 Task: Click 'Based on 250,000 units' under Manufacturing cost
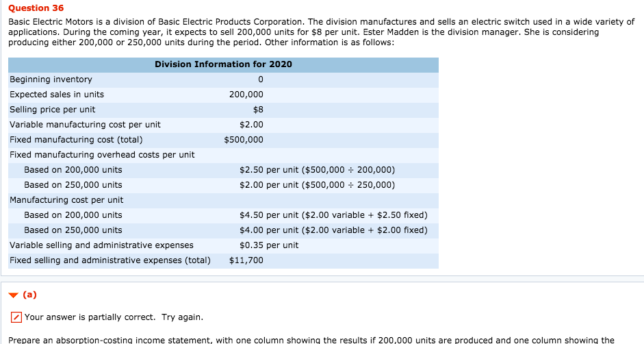coord(73,230)
